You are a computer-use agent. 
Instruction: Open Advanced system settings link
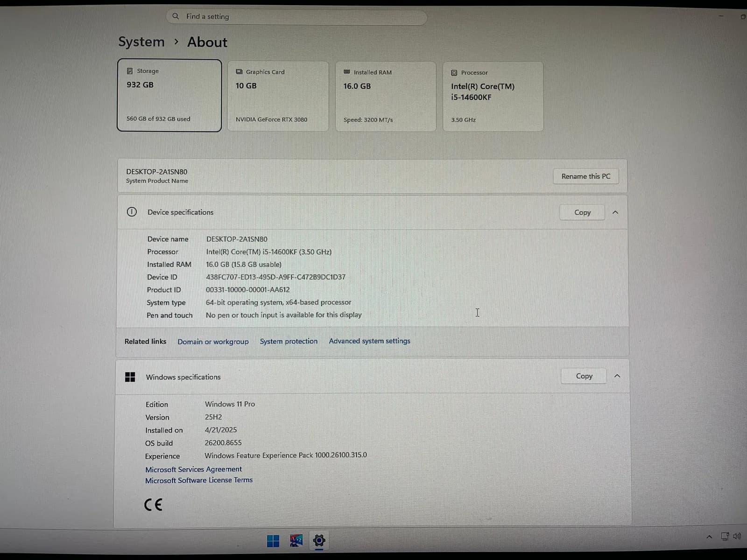pyautogui.click(x=369, y=341)
